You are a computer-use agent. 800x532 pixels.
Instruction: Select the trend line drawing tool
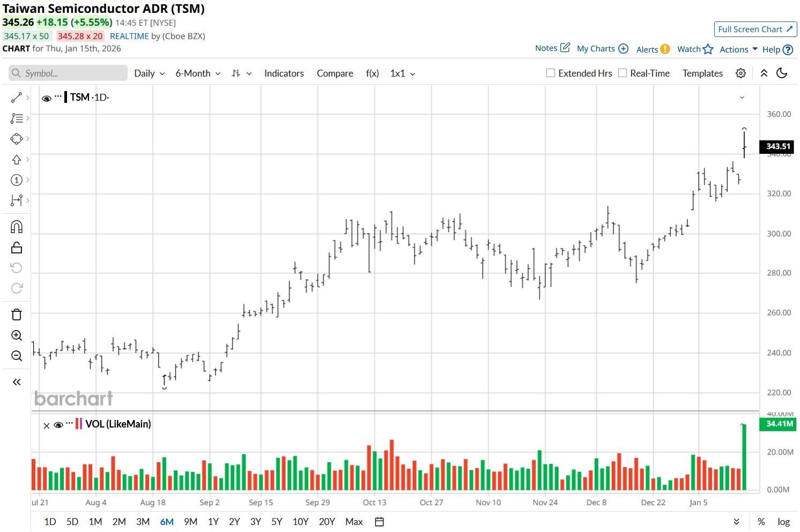[x=17, y=98]
